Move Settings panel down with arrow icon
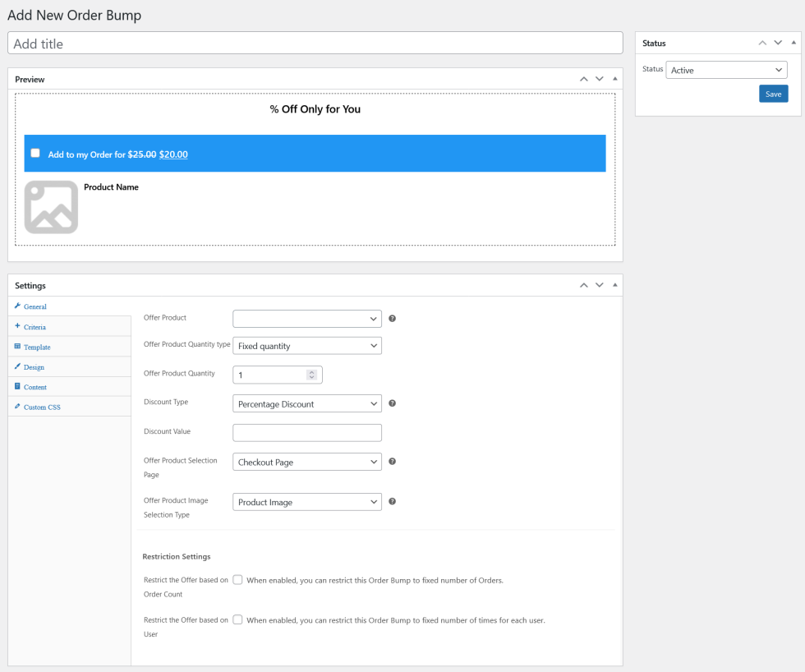The height and width of the screenshot is (672, 805). (x=600, y=285)
